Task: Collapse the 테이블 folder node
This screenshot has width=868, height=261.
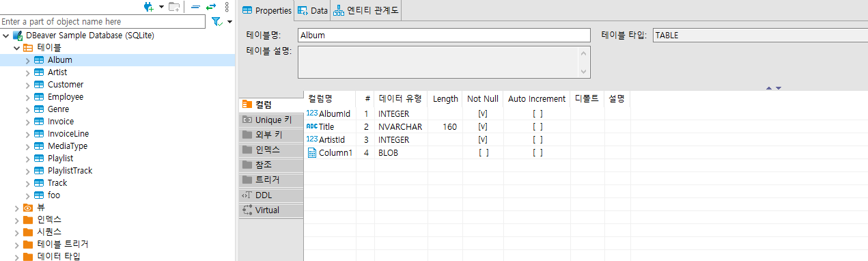Action: click(17, 48)
